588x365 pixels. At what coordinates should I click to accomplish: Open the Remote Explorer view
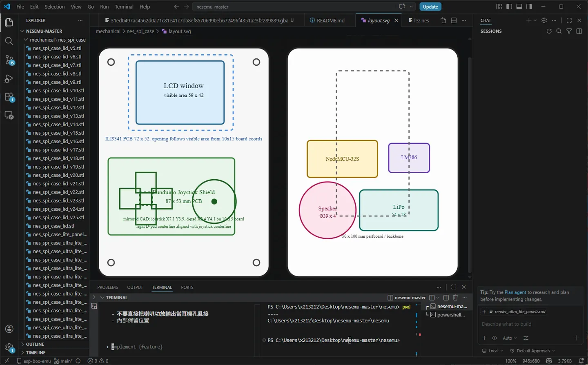pos(9,116)
